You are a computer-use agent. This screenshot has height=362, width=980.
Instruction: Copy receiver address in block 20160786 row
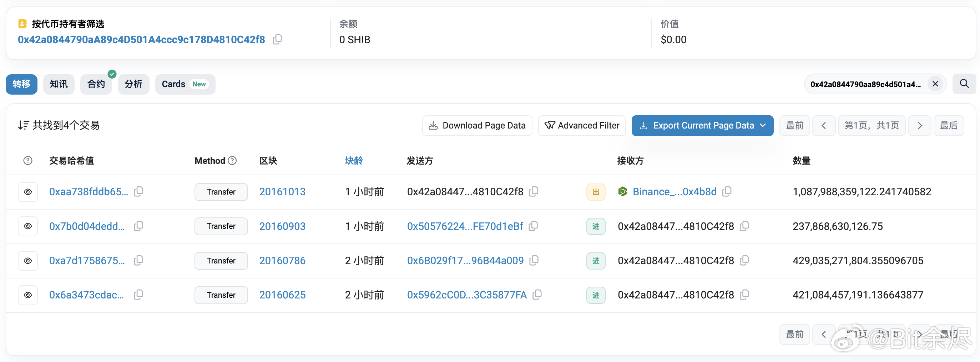pyautogui.click(x=744, y=260)
